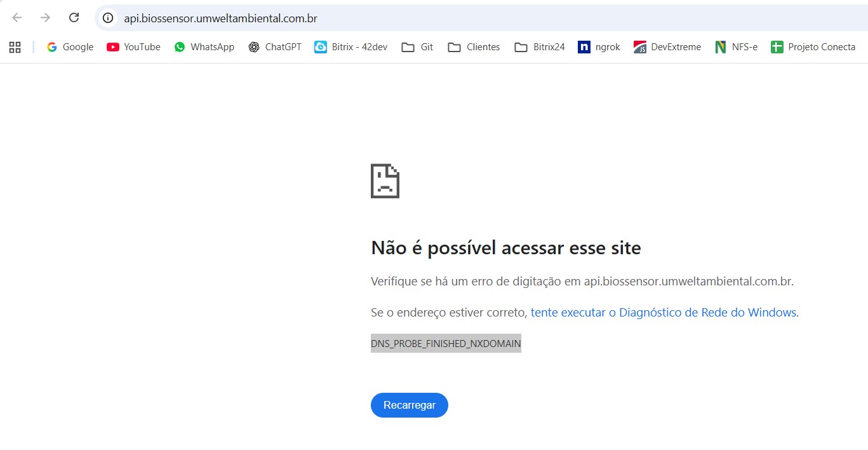Open the ngrok bookmark
The width and height of the screenshot is (868, 450).
point(599,47)
